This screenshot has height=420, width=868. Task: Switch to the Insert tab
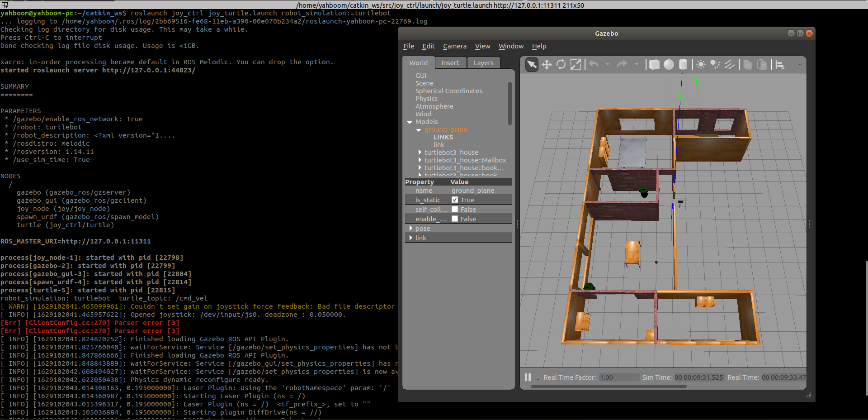tap(450, 63)
